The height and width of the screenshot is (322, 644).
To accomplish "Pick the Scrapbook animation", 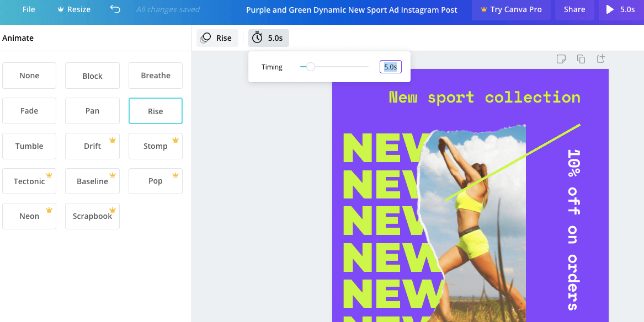I will pos(92,216).
